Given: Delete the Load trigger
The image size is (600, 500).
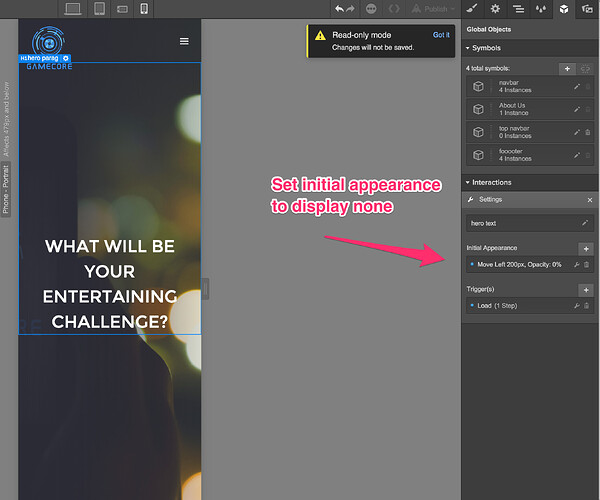Looking at the screenshot, I should [586, 306].
